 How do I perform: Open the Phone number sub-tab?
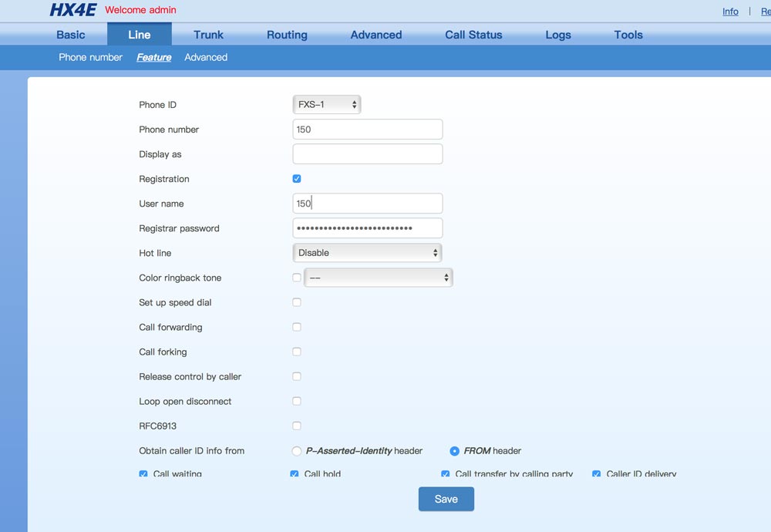tap(90, 57)
